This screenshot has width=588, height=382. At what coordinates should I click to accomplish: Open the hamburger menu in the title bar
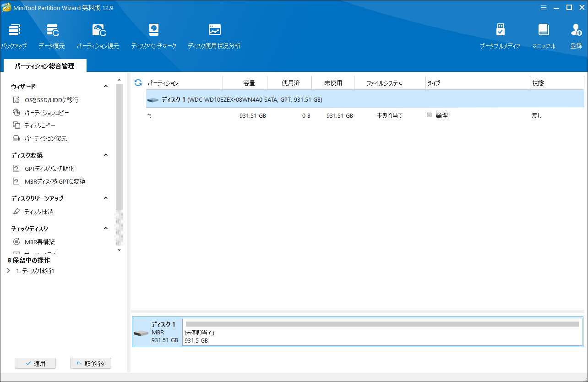coord(543,7)
